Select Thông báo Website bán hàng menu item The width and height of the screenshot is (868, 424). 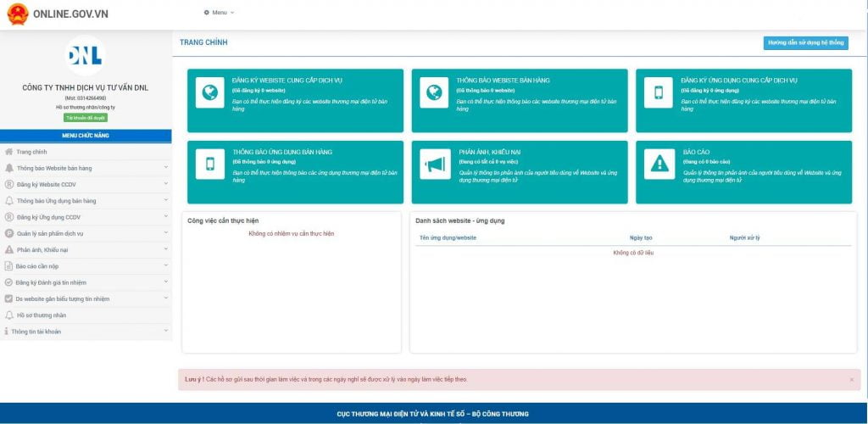[x=86, y=168]
